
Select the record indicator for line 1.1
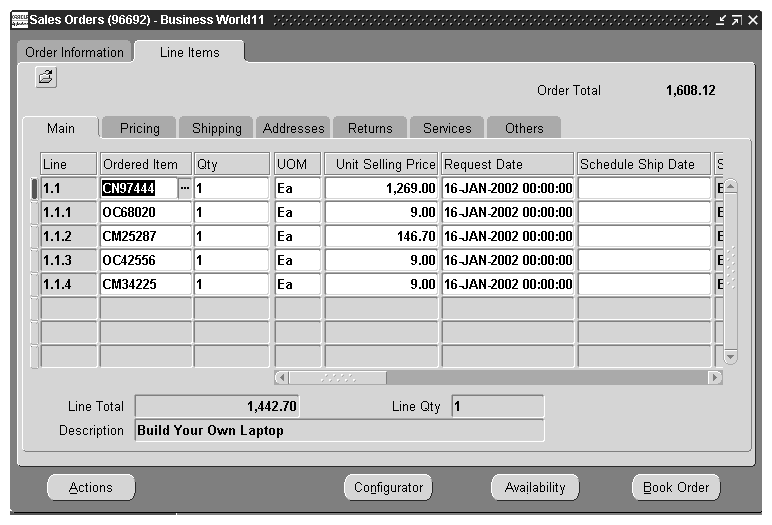pos(34,188)
